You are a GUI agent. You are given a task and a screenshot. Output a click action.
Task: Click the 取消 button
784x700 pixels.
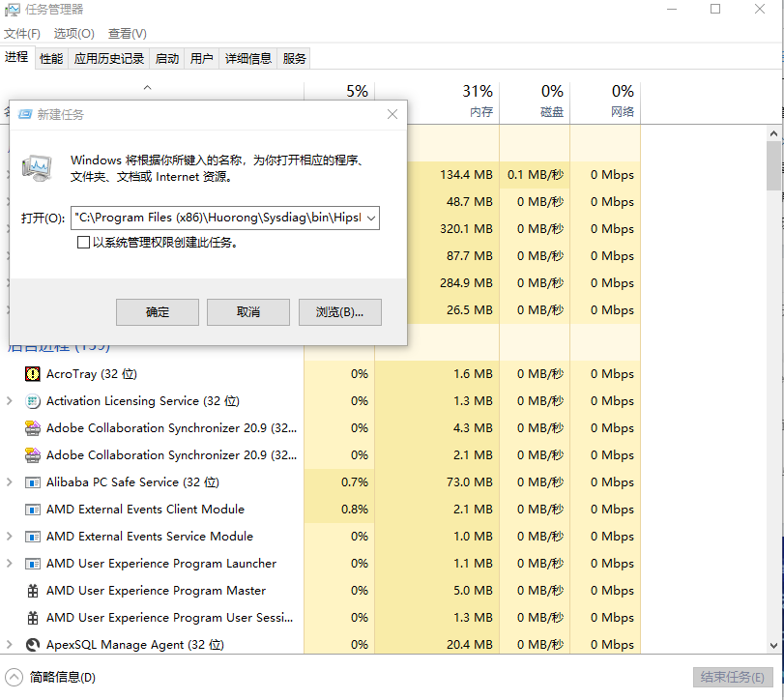[x=248, y=312]
